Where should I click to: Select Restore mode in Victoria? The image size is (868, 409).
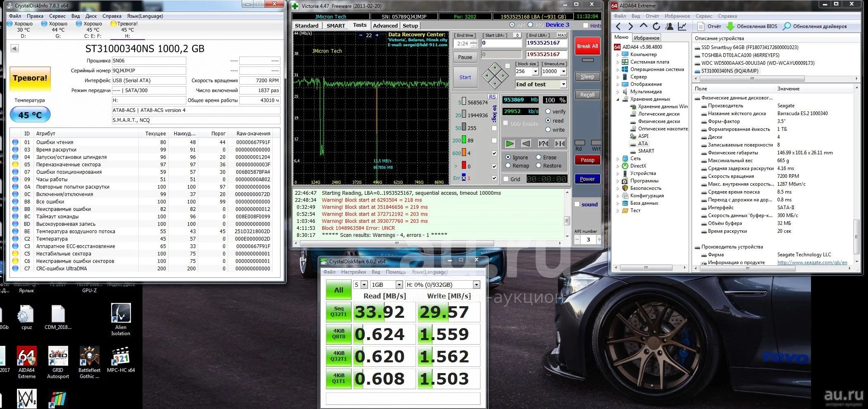click(x=539, y=165)
